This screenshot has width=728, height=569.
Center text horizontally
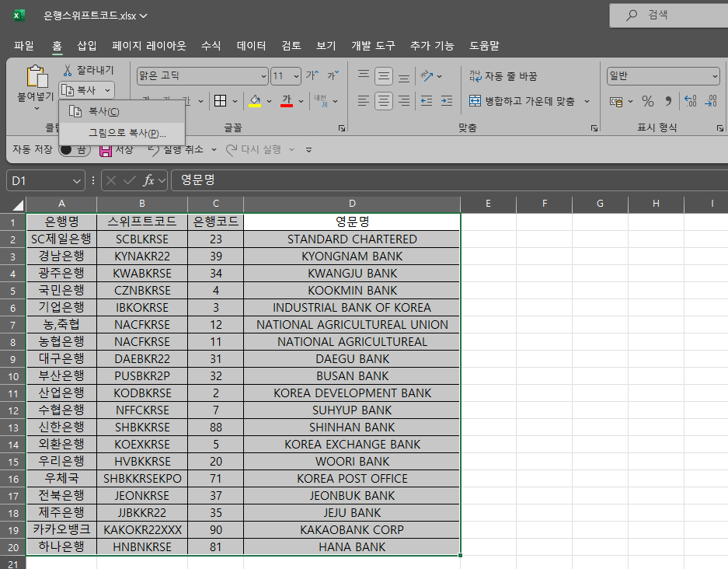coord(384,101)
